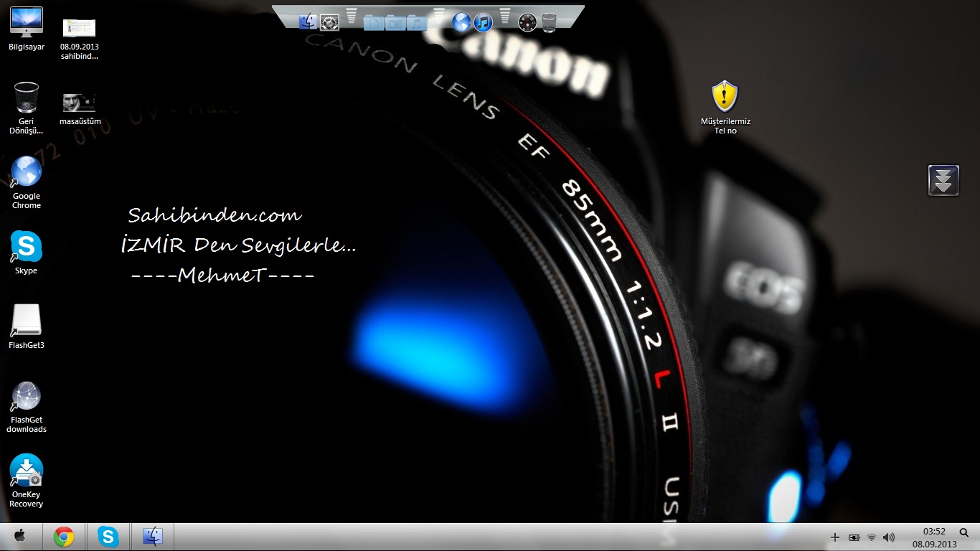
Task: Open the Pictures folder in dock
Action: tap(395, 23)
